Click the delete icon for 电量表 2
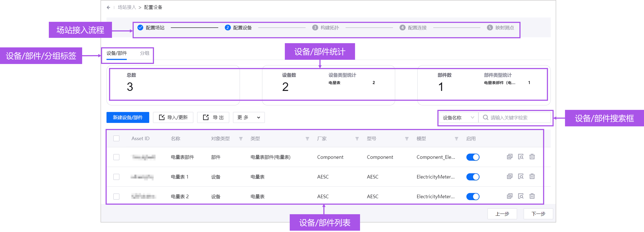Image resolution: width=644 pixels, height=232 pixels. (532, 196)
